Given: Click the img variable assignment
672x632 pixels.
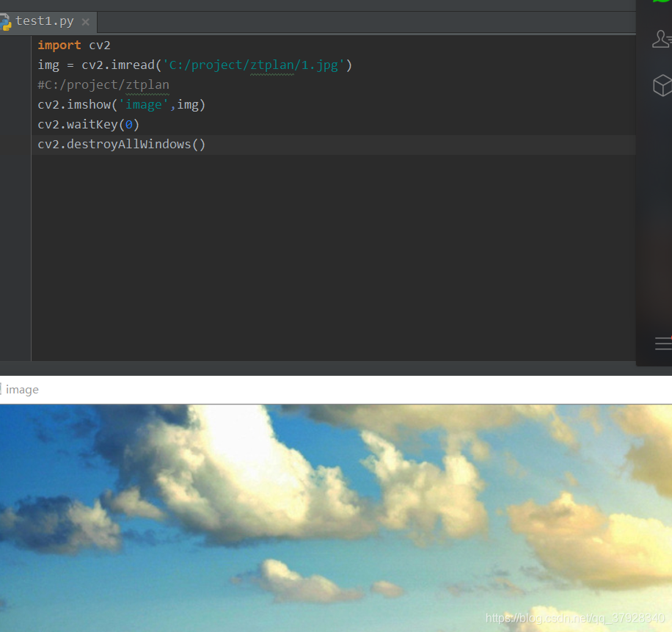Looking at the screenshot, I should point(48,65).
